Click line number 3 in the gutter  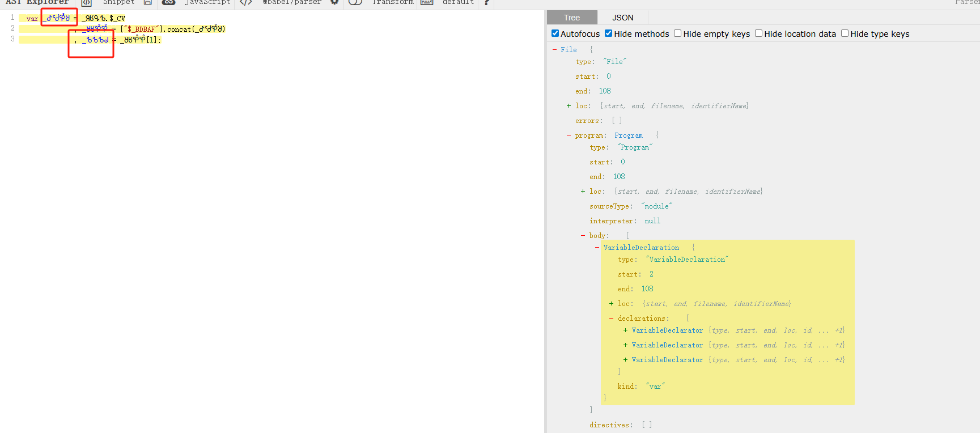point(12,39)
